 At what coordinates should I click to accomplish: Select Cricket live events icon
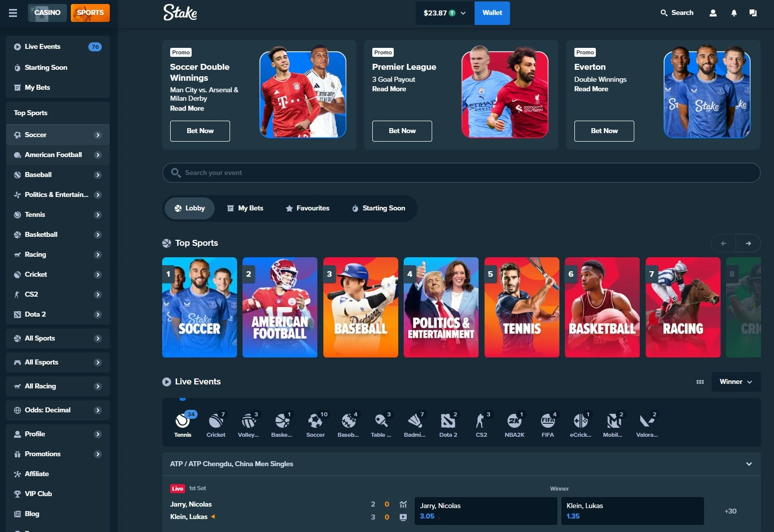click(x=216, y=424)
